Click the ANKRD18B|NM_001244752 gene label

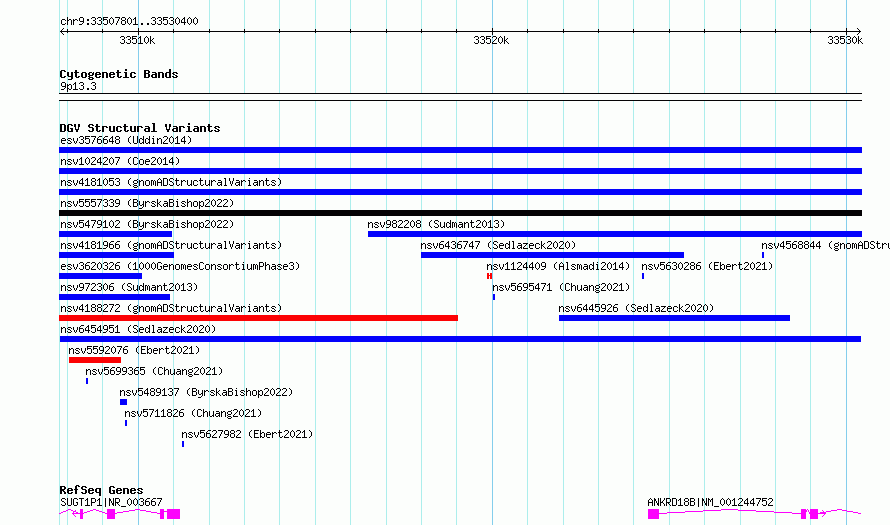tap(710, 502)
